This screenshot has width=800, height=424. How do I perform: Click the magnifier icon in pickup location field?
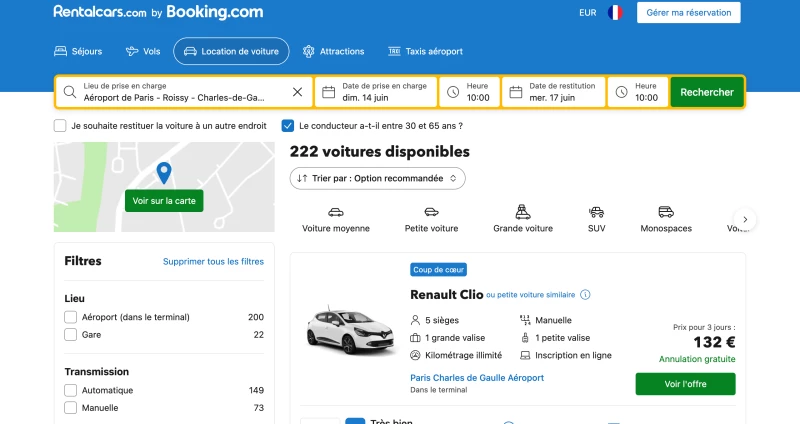[69, 92]
